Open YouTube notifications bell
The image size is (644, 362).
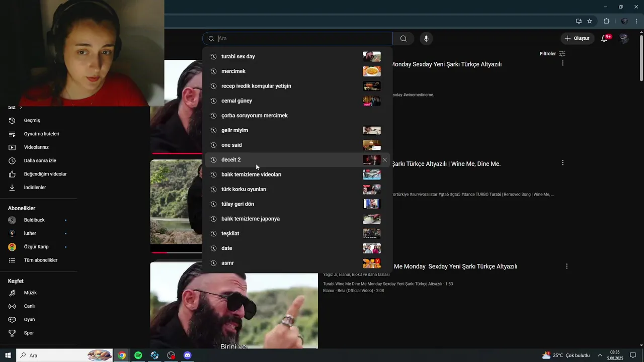605,39
